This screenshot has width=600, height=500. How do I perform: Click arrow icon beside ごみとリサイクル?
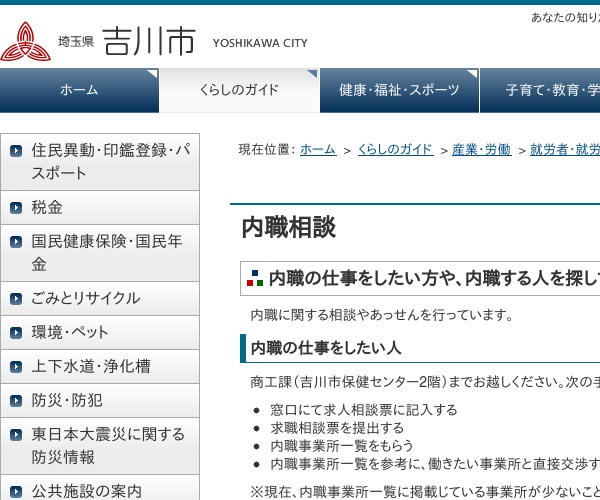click(16, 299)
